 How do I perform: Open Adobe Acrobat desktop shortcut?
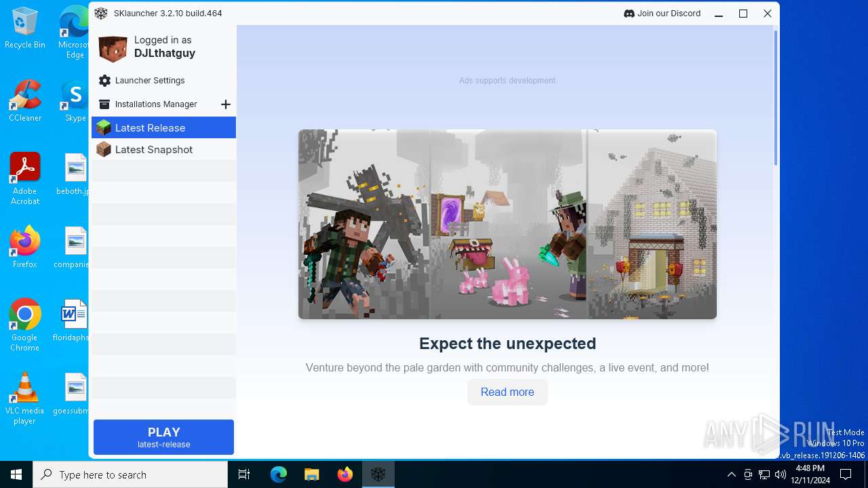pos(25,179)
